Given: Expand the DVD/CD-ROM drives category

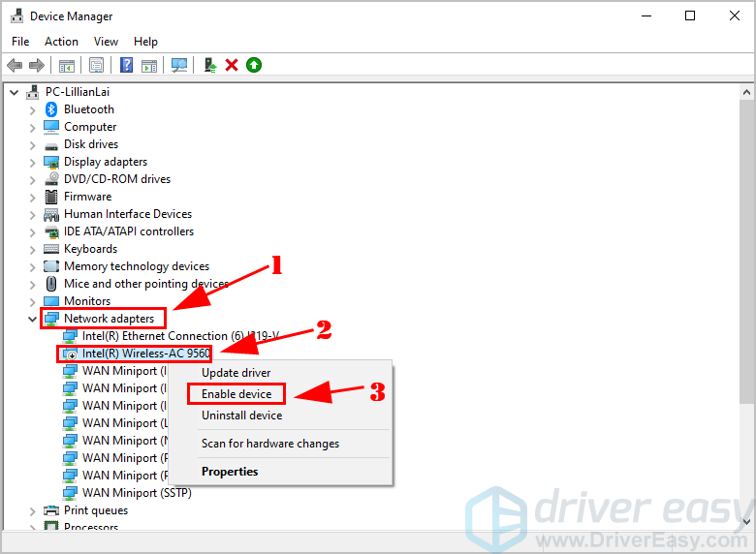Looking at the screenshot, I should click(32, 180).
